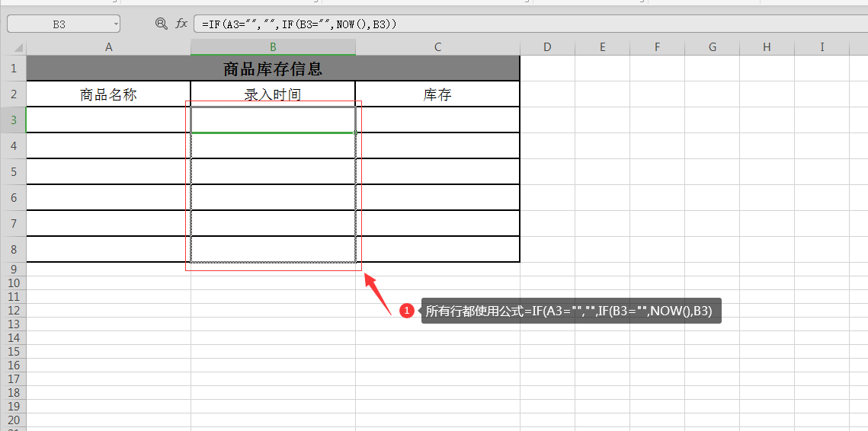Click the 录入时间 header cell
The height and width of the screenshot is (431, 868).
(x=273, y=94)
